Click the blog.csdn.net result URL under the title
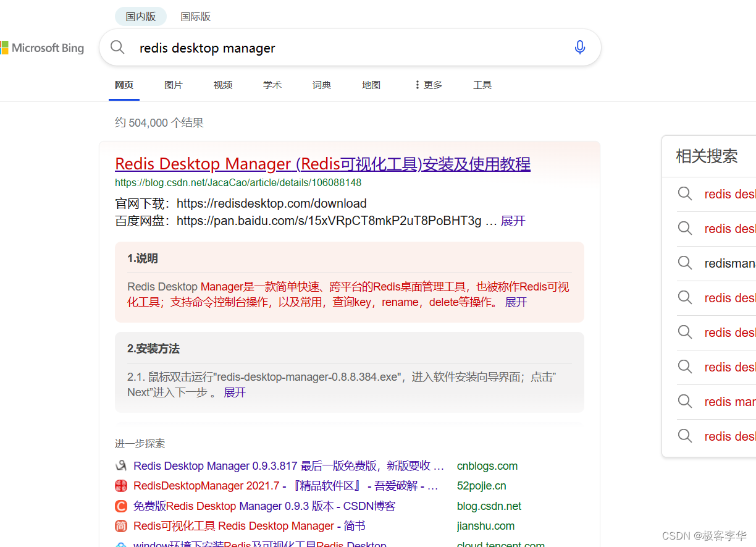 point(238,183)
